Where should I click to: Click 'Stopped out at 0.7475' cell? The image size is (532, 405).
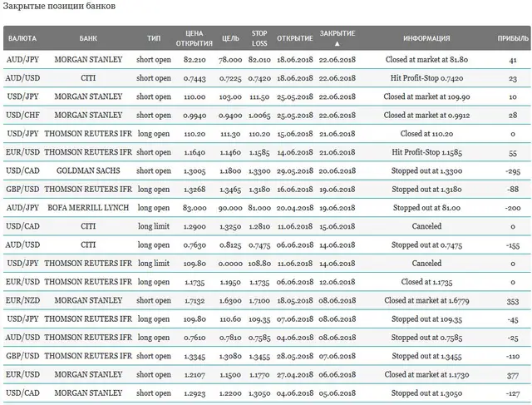tap(426, 244)
